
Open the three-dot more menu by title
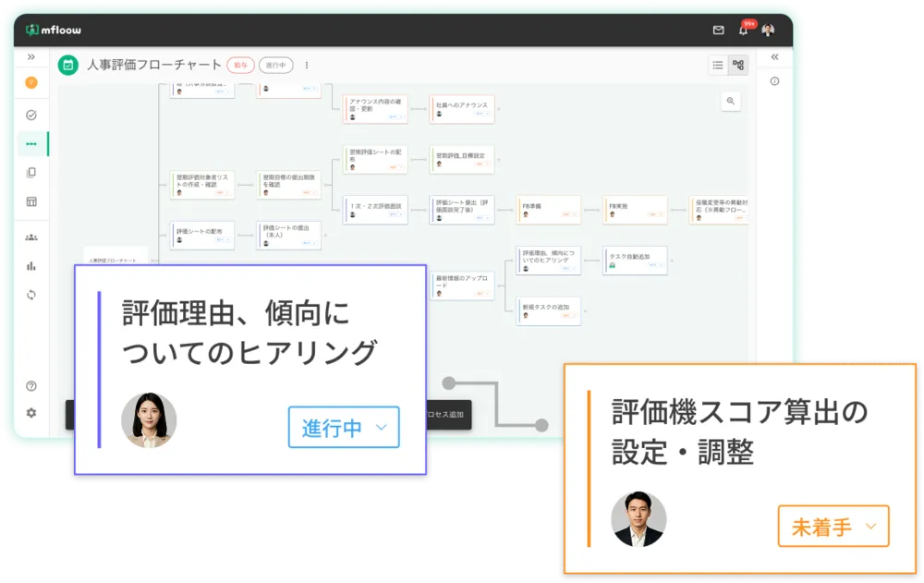307,65
